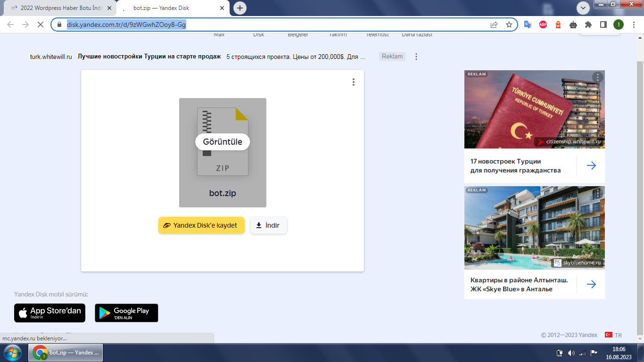Open the citizenship.whitewill.ru source label
Image resolution: width=644 pixels, height=362 pixels.
point(569,142)
